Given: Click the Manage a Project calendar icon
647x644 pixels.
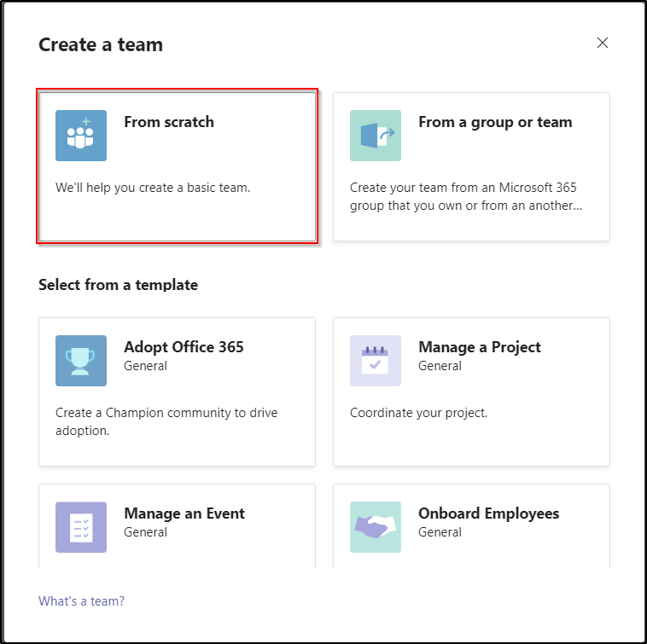Looking at the screenshot, I should coord(376,361).
